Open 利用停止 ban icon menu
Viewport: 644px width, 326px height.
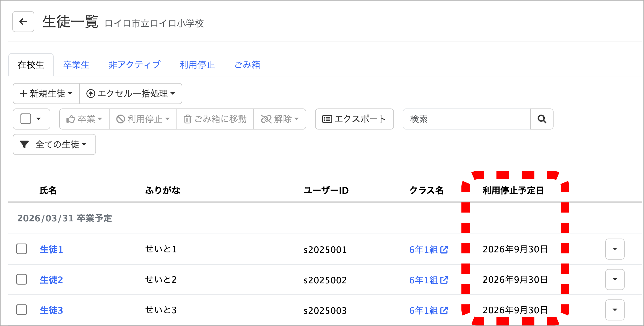pos(143,119)
